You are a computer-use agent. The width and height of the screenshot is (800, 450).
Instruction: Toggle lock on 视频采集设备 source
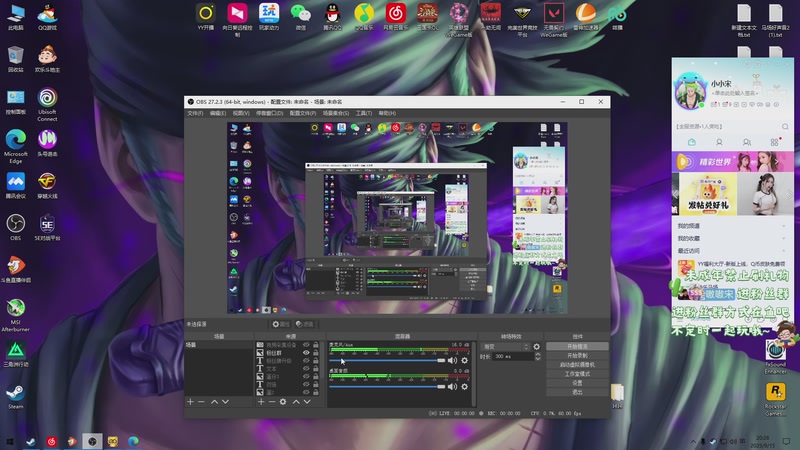pyautogui.click(x=316, y=345)
